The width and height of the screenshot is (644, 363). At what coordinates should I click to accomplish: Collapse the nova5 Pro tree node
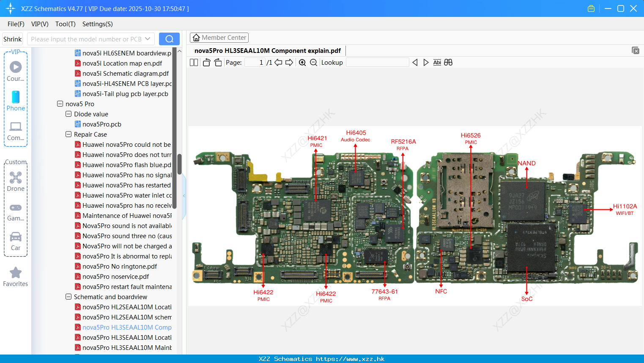click(60, 104)
